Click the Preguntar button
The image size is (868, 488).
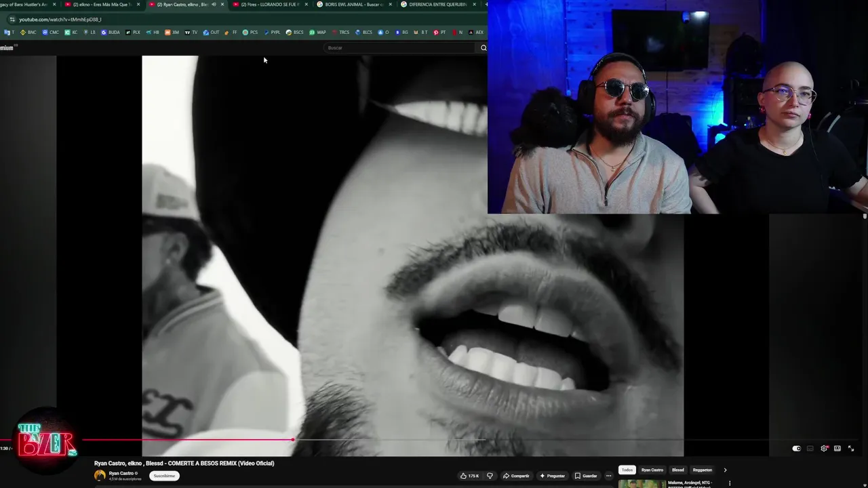coord(553,476)
